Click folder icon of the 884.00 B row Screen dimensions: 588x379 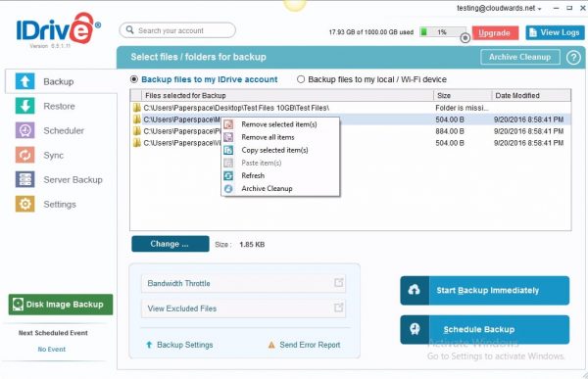click(x=137, y=131)
